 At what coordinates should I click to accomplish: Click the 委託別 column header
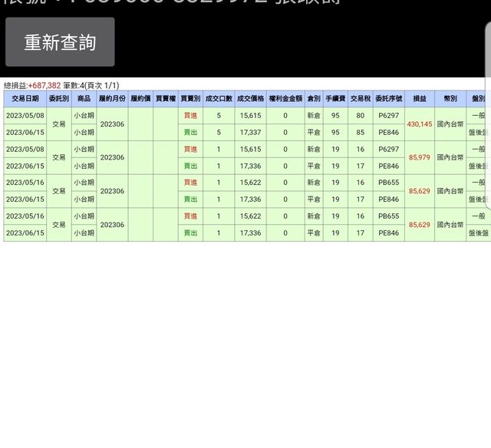59,99
